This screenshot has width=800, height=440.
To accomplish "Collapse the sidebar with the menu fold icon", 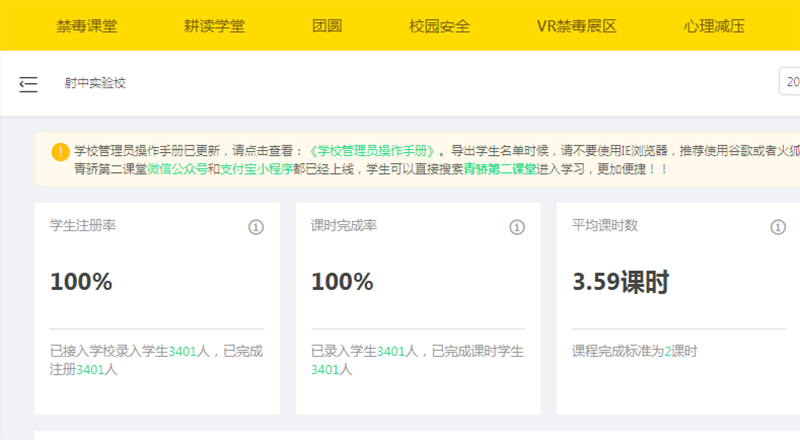I will pos(29,84).
